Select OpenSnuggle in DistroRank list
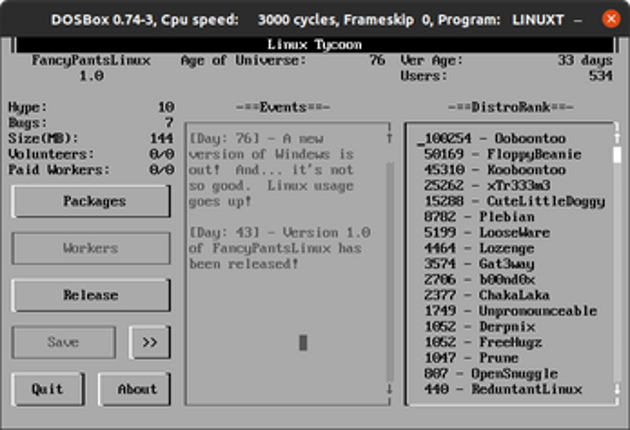The height and width of the screenshot is (430, 630). point(491,374)
